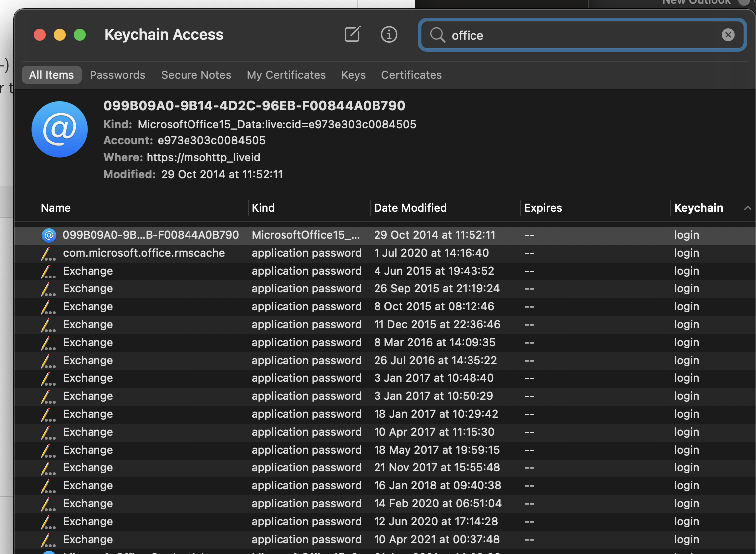Viewport: 756px width, 554px height.
Task: Select the All Items filter
Action: point(51,75)
